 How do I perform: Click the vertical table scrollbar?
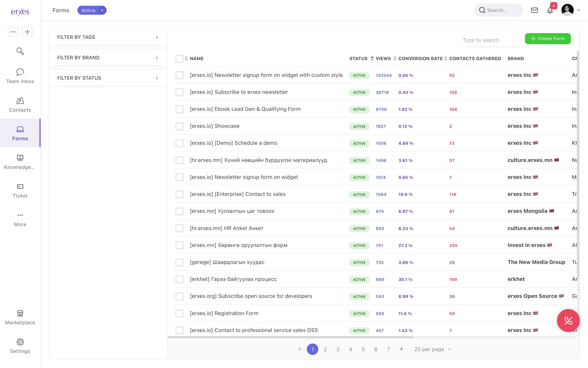[x=578, y=166]
